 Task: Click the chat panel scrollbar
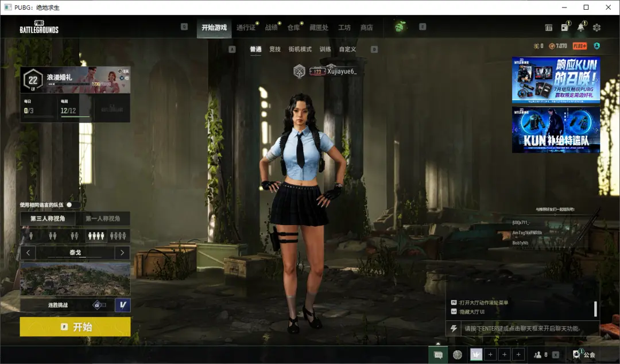[595, 309]
